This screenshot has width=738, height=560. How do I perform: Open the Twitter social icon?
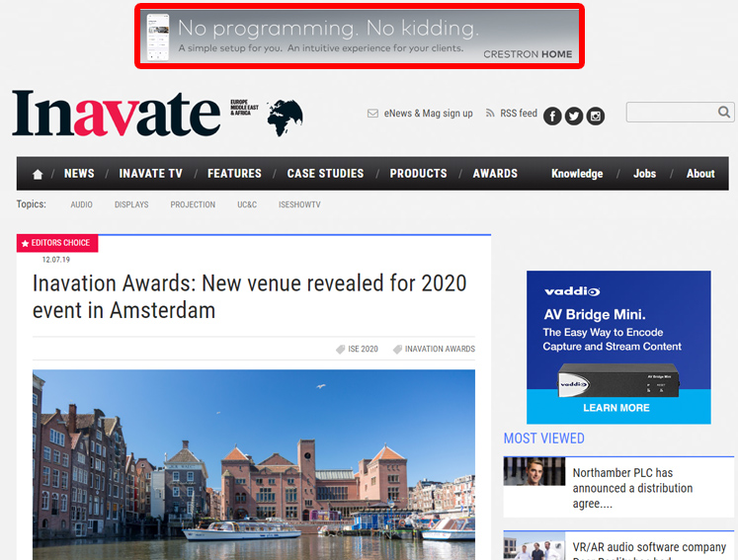574,117
